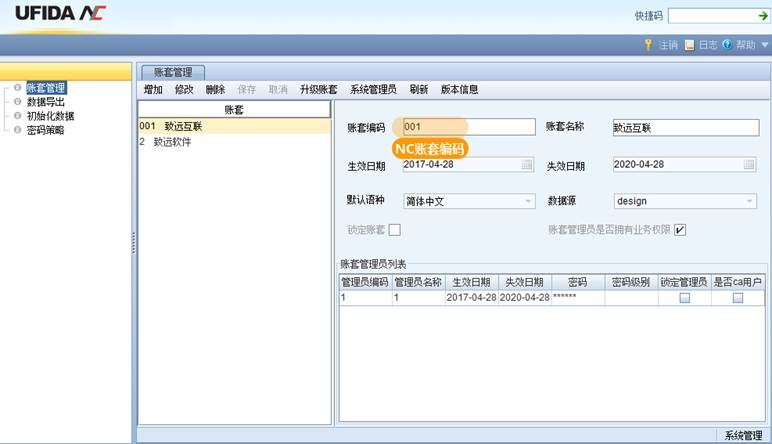Click the vertical splitter grip handle
The height and width of the screenshot is (444, 772).
click(x=133, y=243)
